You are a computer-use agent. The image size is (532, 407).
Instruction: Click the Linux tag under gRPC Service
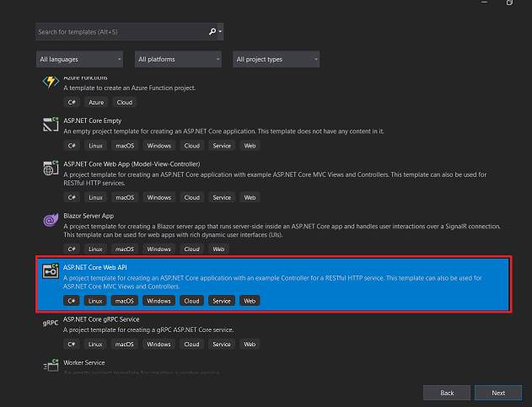95,345
